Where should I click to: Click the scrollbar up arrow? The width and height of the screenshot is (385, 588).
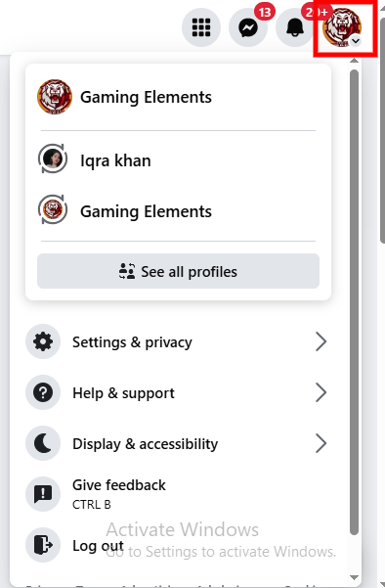355,60
